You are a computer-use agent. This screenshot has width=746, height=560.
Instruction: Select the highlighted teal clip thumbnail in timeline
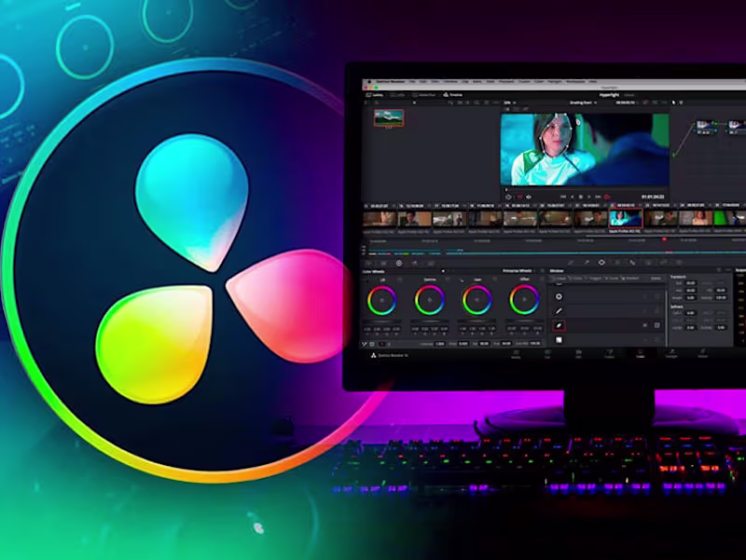(626, 218)
